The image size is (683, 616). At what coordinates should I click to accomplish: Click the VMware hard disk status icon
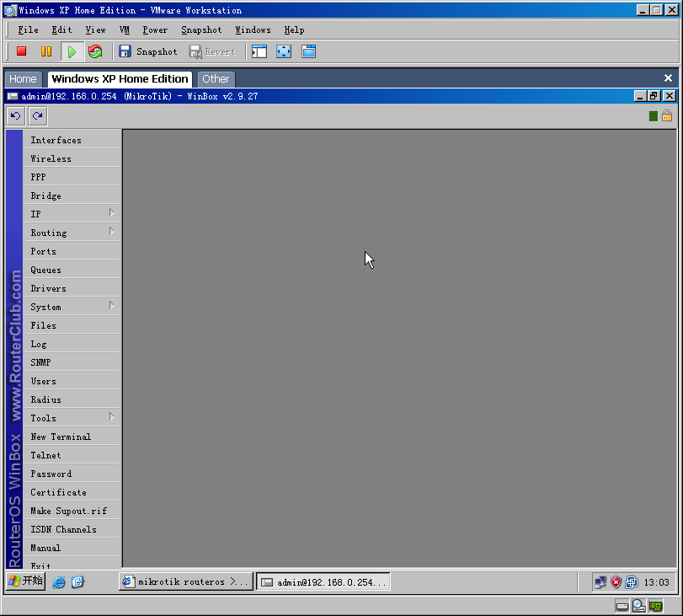(622, 606)
